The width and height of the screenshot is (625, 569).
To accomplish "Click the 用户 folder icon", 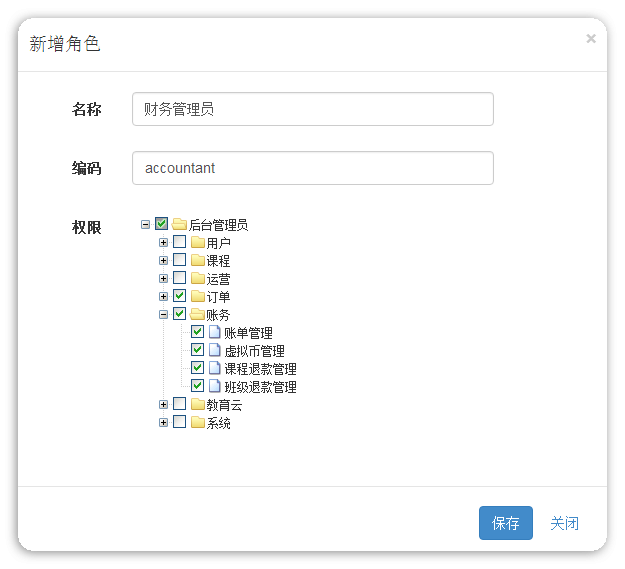I will (198, 242).
